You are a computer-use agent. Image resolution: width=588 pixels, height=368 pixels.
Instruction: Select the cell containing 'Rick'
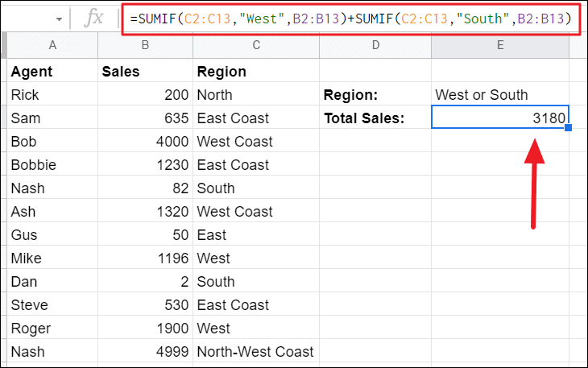(x=52, y=95)
